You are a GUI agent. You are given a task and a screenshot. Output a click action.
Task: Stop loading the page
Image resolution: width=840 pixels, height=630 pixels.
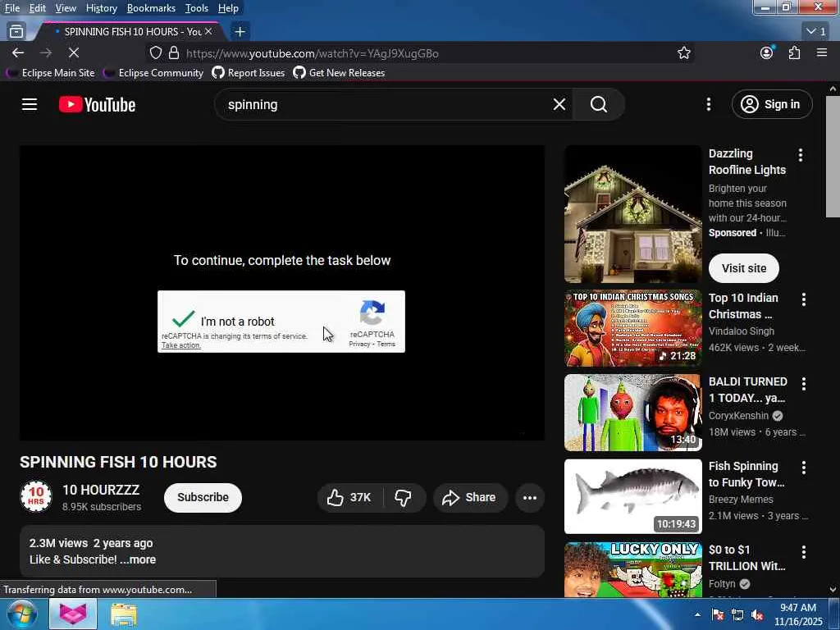pos(73,53)
